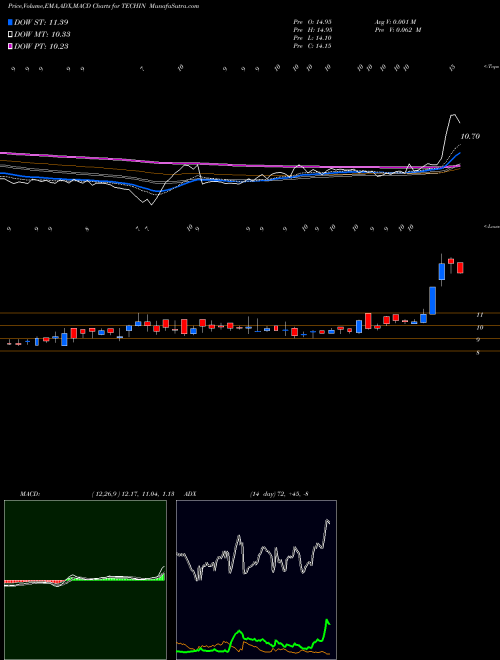The image size is (500, 660).
Task: Click the 10.70 price label on EMA chart
Action: coord(470,136)
